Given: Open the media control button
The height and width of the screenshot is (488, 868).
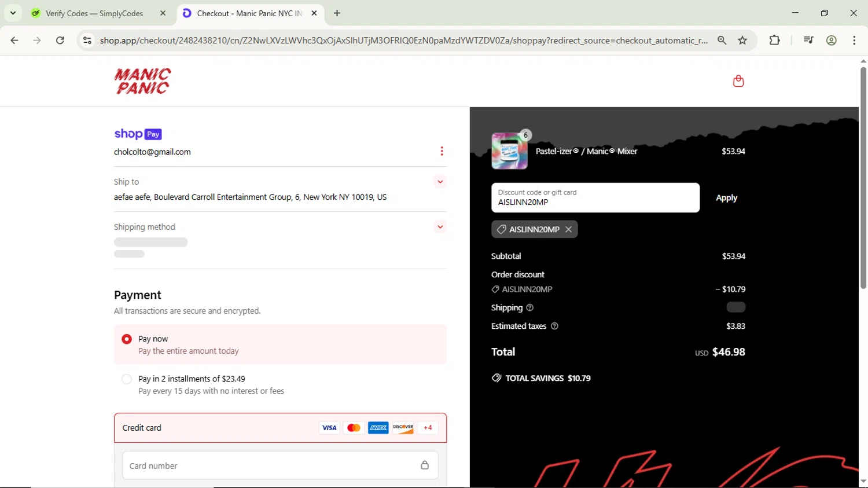Looking at the screenshot, I should click(x=809, y=41).
